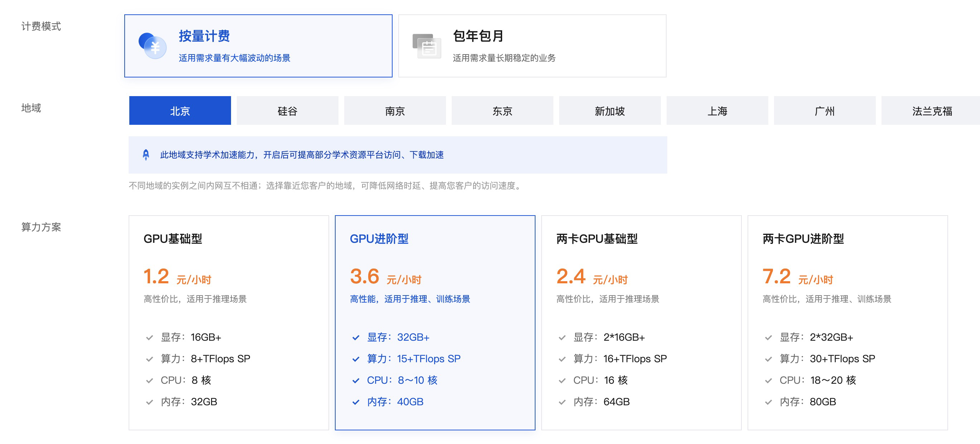Click the checkmark beside 显存 32GB+ in GPU进阶型
The image size is (980, 444).
[x=356, y=337]
